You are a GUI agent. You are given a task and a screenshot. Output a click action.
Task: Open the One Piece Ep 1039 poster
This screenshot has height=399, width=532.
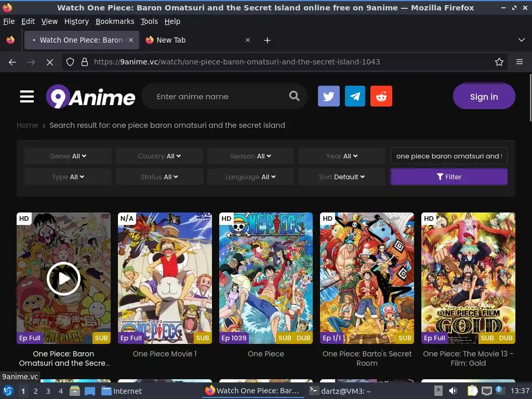point(265,278)
